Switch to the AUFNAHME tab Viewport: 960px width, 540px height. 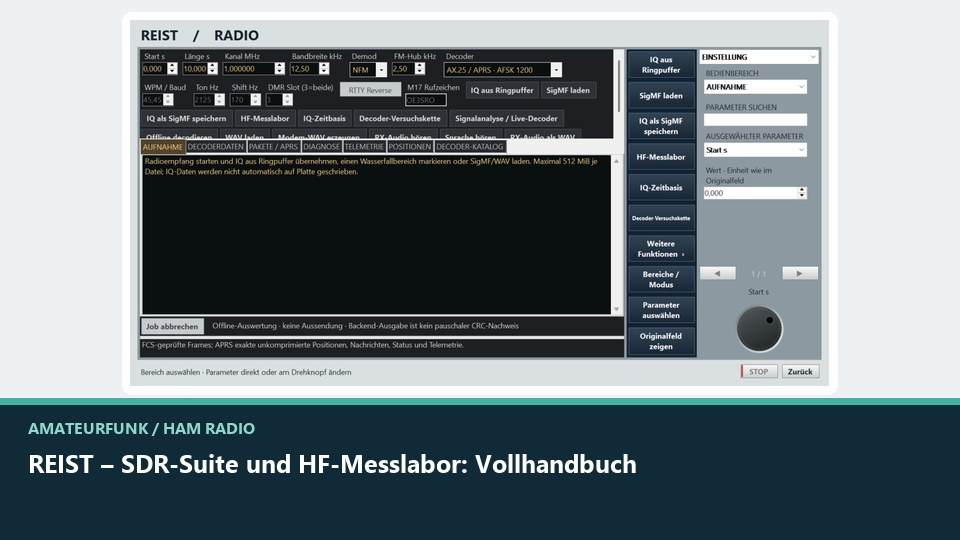[x=162, y=147]
